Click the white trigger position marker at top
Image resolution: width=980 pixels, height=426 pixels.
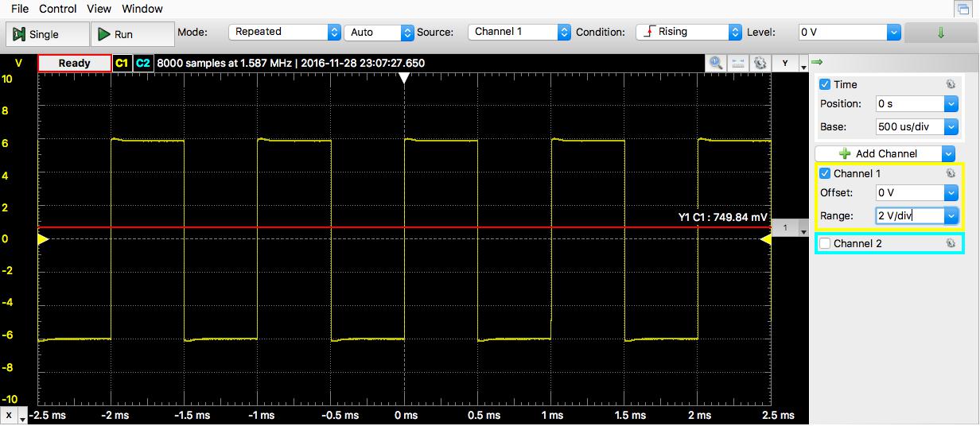(404, 78)
